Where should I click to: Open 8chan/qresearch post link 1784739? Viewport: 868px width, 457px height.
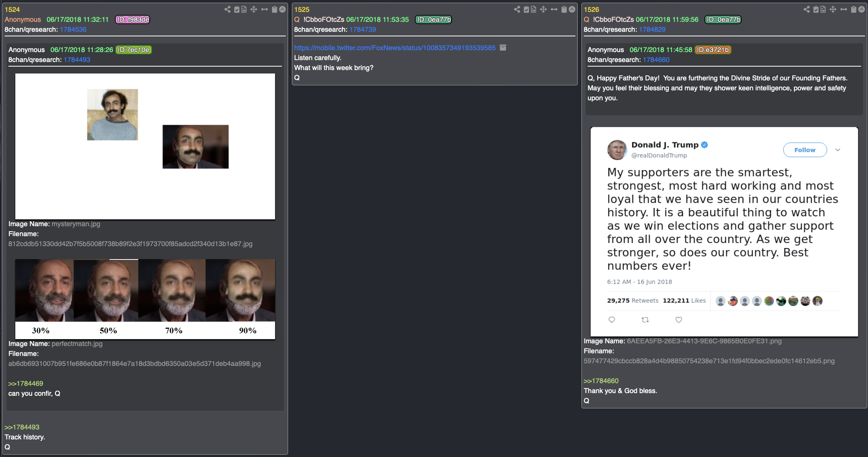click(x=363, y=29)
